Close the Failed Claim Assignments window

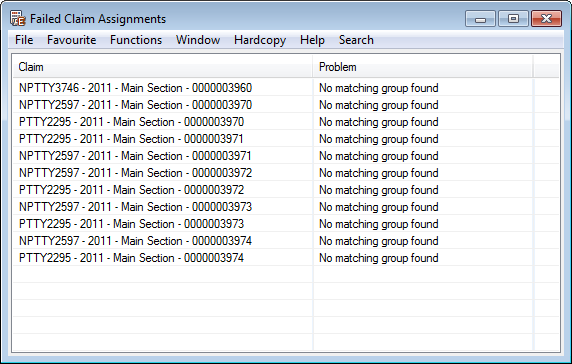click(x=546, y=19)
